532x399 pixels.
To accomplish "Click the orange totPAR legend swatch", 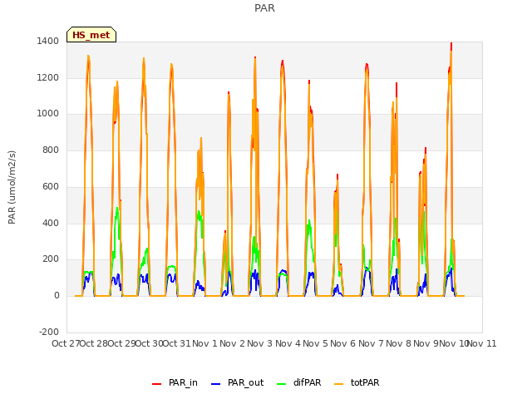I will [339, 384].
